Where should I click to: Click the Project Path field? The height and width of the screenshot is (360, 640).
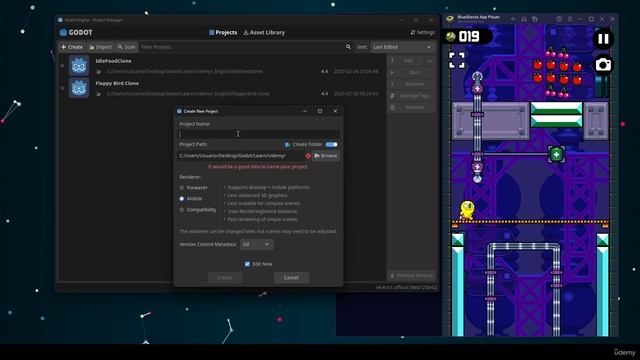pyautogui.click(x=241, y=156)
